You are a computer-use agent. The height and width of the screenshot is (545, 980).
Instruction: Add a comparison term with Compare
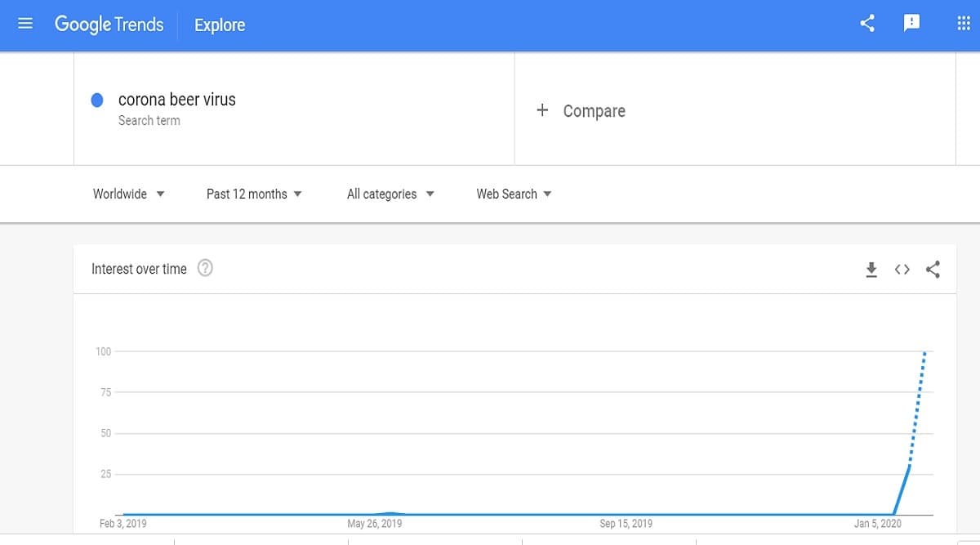[594, 111]
